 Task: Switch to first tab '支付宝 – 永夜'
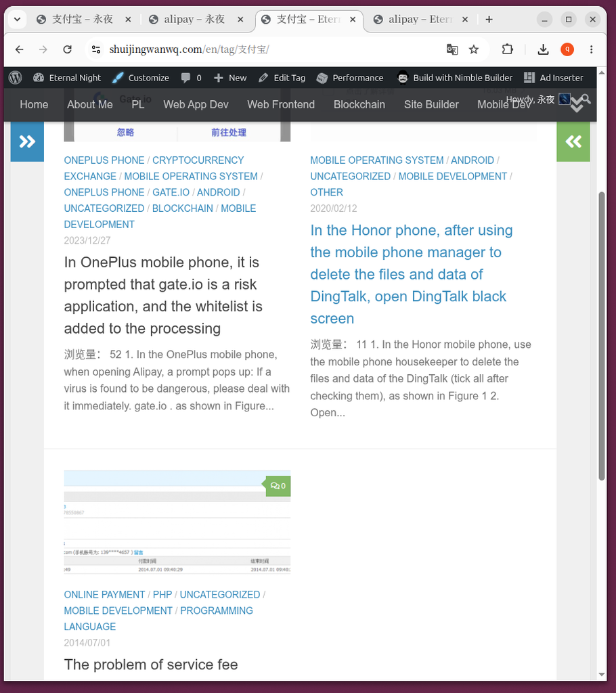coord(83,20)
